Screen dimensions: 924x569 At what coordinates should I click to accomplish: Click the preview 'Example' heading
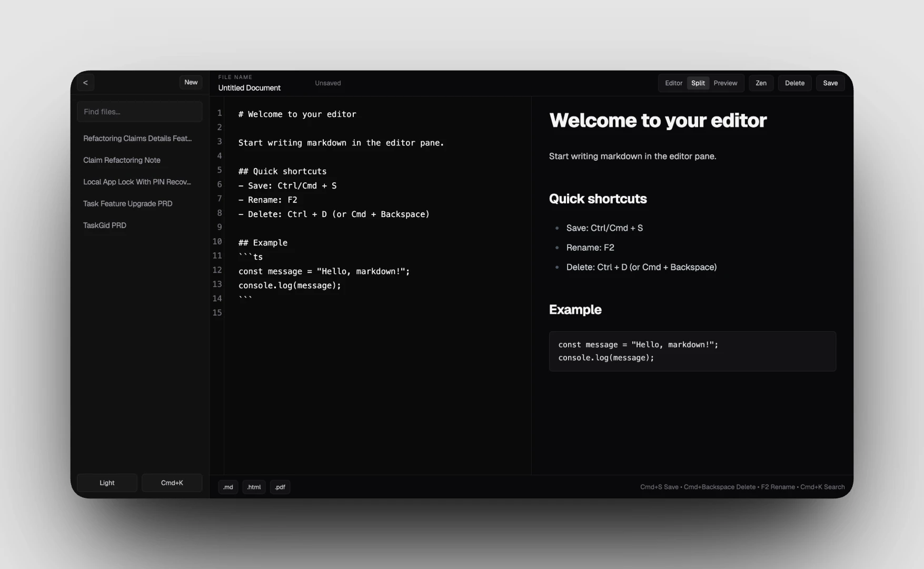[575, 310]
